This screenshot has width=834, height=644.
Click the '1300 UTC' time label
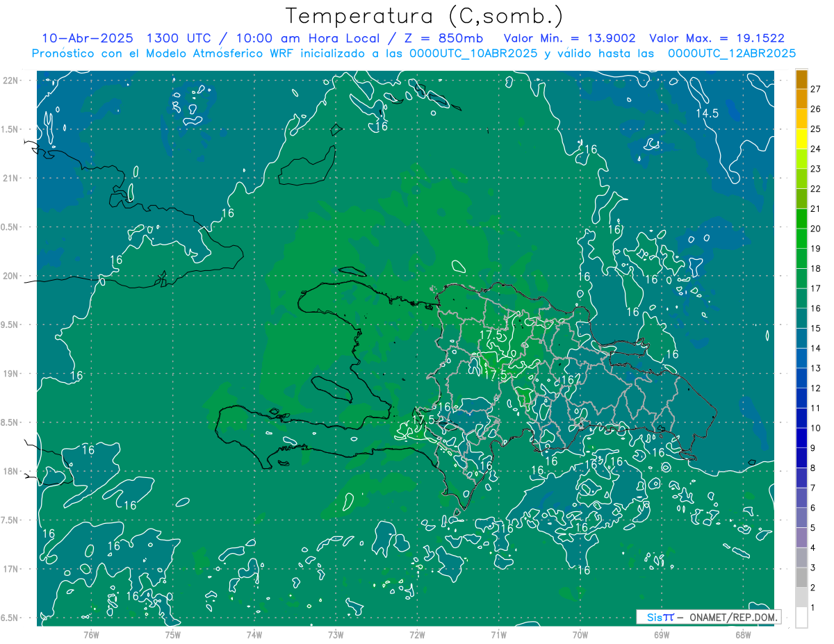pos(179,38)
